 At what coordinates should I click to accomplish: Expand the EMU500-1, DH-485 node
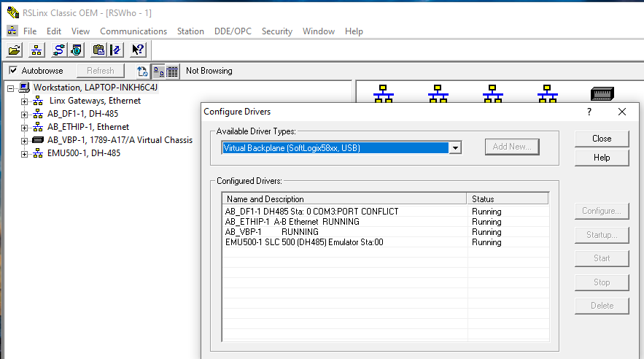click(x=24, y=154)
